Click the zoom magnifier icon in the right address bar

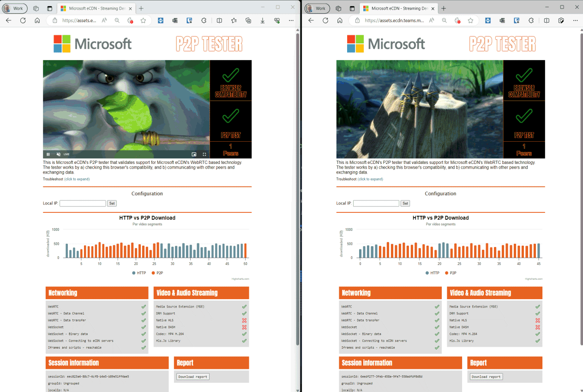point(445,20)
